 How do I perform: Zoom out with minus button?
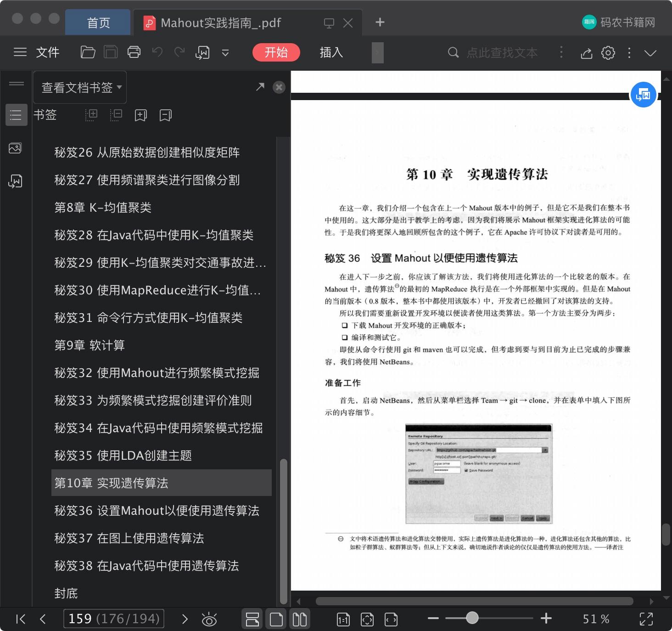point(433,618)
